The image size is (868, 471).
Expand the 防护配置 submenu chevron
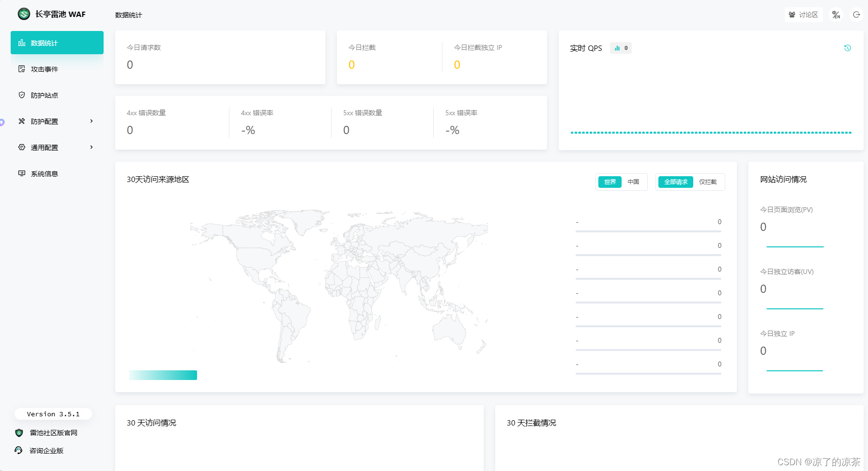(91, 121)
